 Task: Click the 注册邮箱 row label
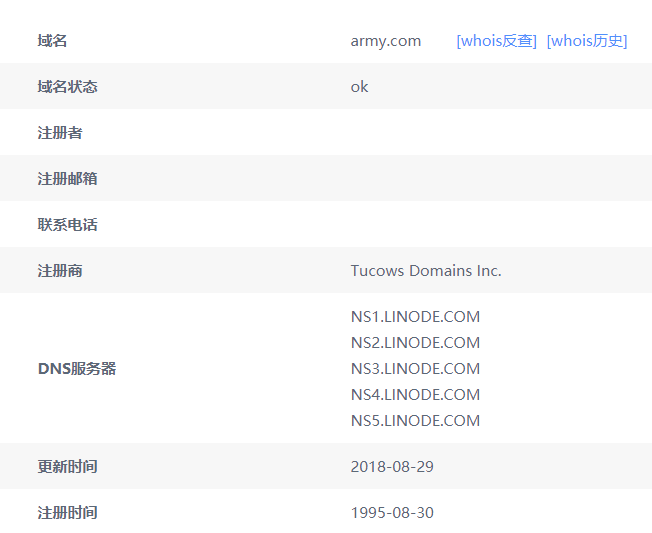67,179
